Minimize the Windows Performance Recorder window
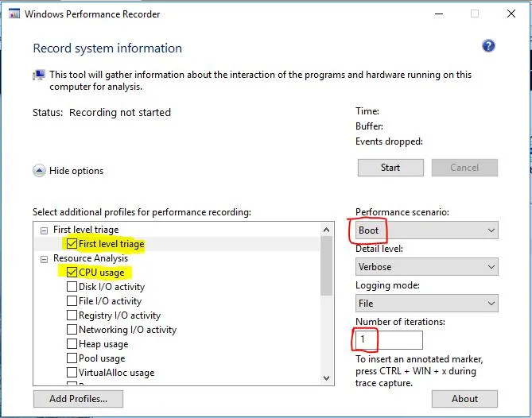 [439, 14]
